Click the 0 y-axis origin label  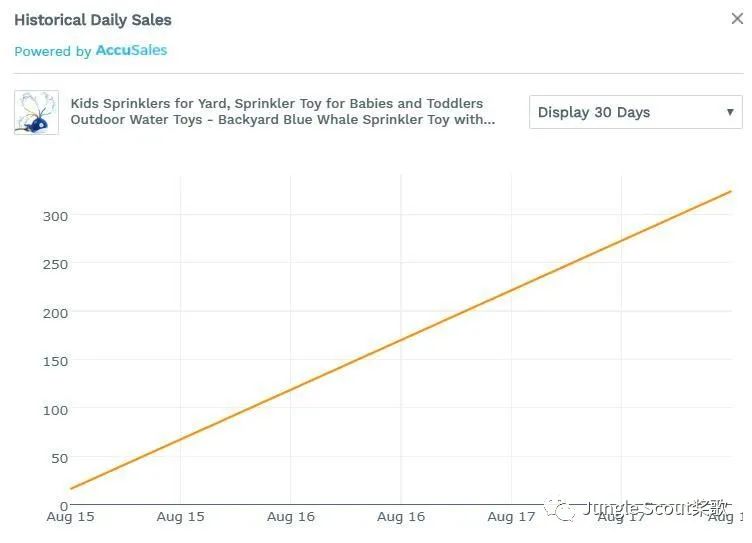coord(64,506)
